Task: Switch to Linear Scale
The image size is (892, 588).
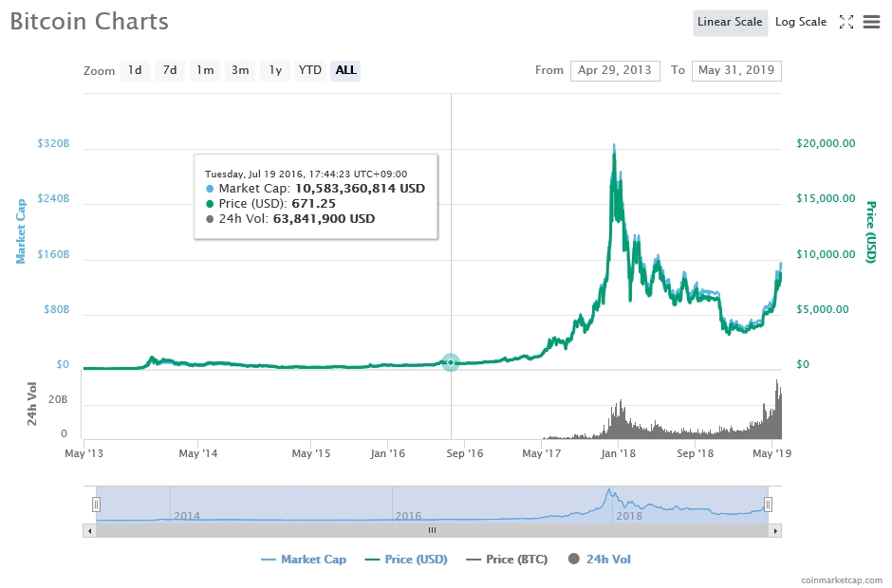Action: tap(730, 22)
